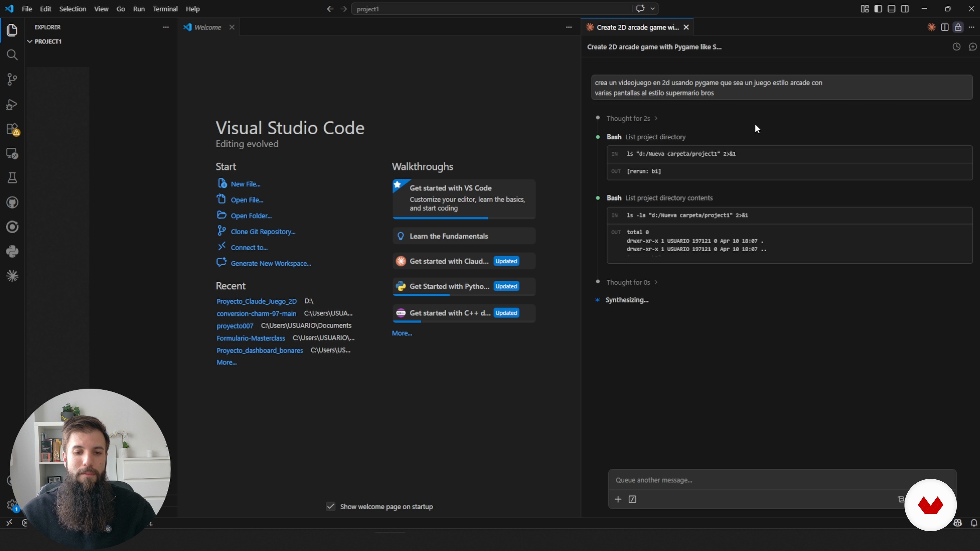Viewport: 980px width, 551px height.
Task: Open Explorer more actions ellipsis
Action: click(166, 27)
